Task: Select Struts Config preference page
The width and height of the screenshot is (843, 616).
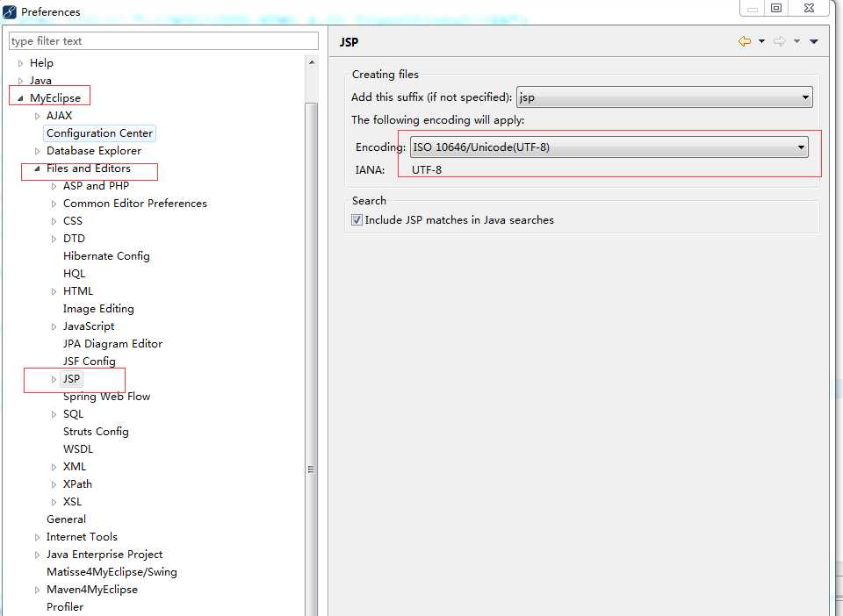Action: click(96, 432)
